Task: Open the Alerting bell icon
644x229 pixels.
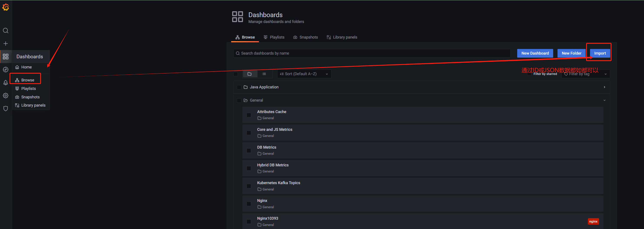Action: (x=5, y=83)
